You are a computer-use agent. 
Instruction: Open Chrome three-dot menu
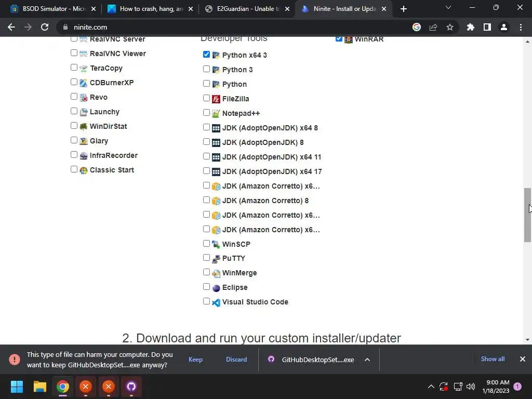coord(521,27)
